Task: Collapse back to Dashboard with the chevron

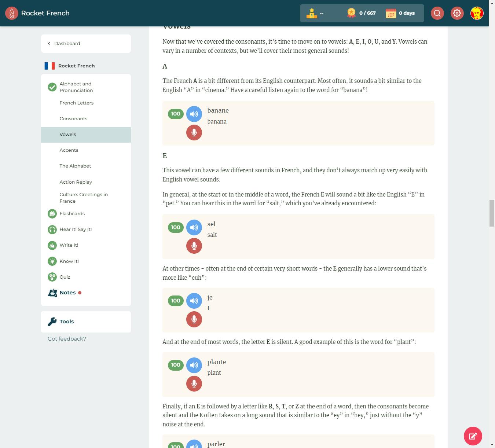Action: pos(49,43)
